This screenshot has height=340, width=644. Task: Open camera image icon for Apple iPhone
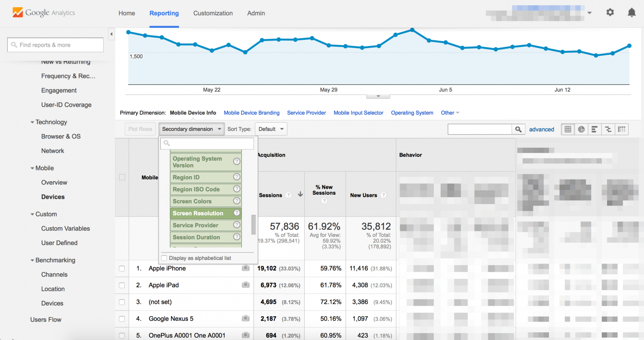[x=246, y=268]
